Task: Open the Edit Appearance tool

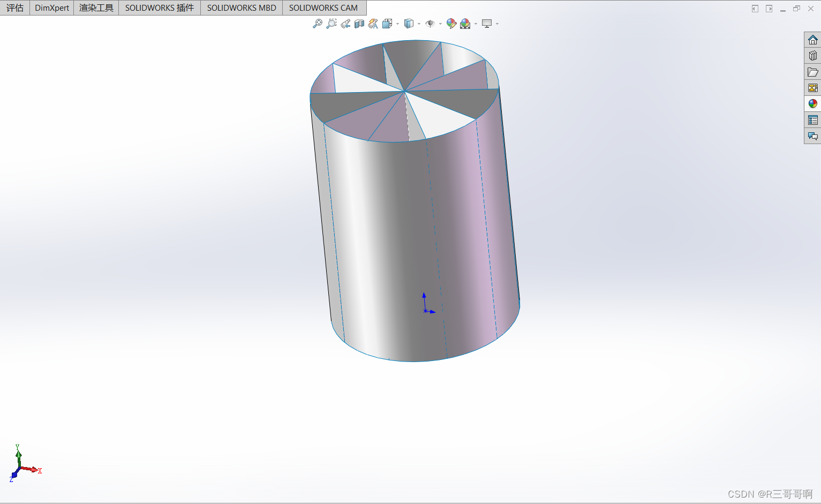Action: pos(451,24)
